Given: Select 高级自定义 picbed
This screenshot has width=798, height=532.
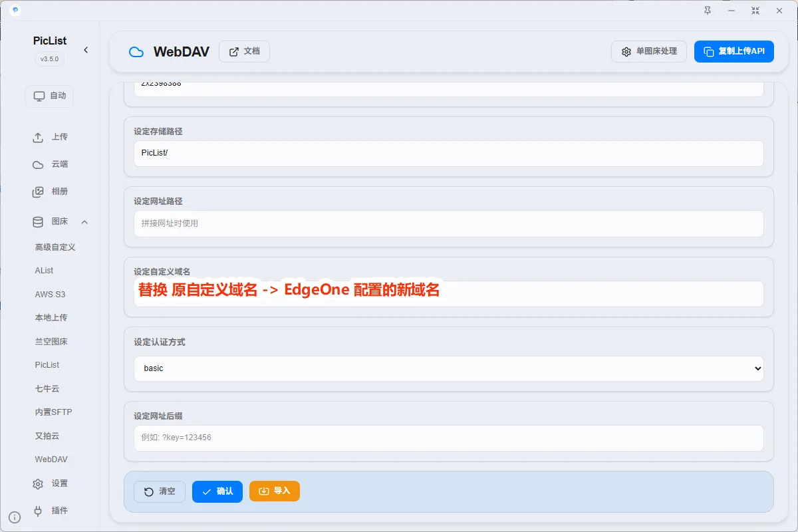Looking at the screenshot, I should pos(55,247).
